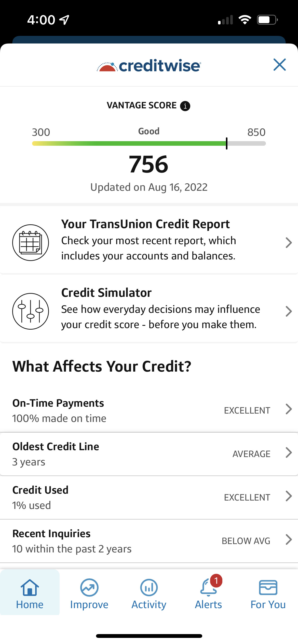
Task: Expand the On-Time Payments chevron
Action: 288,409
